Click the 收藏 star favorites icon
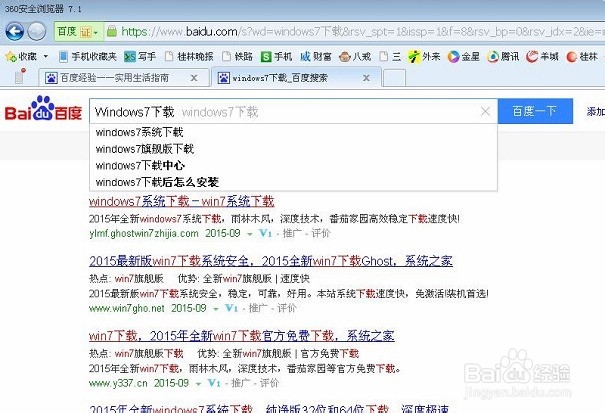This screenshot has height=413, width=605. (10, 57)
